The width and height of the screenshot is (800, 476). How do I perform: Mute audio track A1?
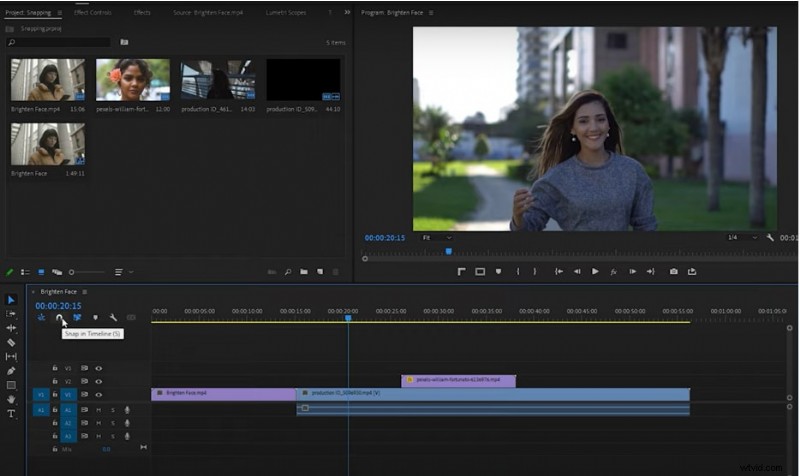pyautogui.click(x=98, y=410)
